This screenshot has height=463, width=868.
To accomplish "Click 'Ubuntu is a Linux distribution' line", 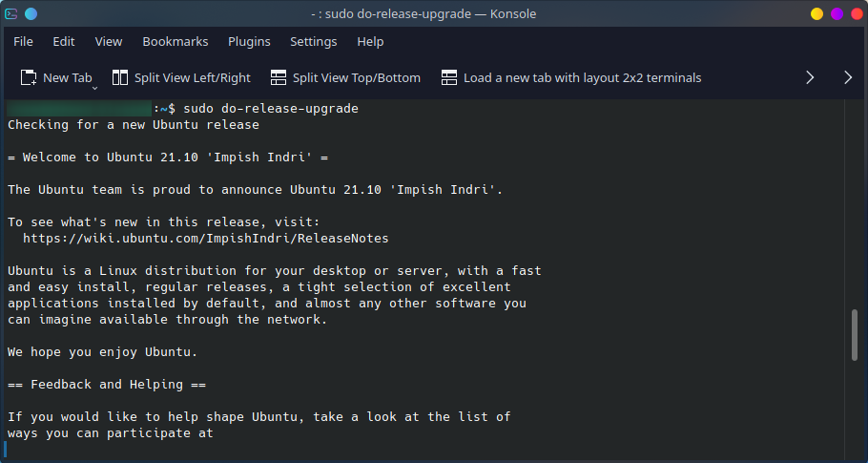I will pyautogui.click(x=275, y=271).
